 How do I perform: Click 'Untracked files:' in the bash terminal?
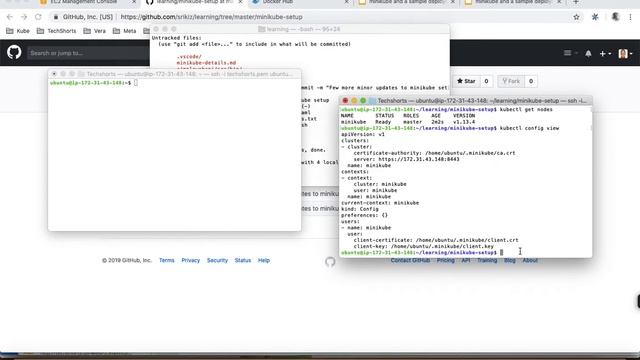[177, 38]
